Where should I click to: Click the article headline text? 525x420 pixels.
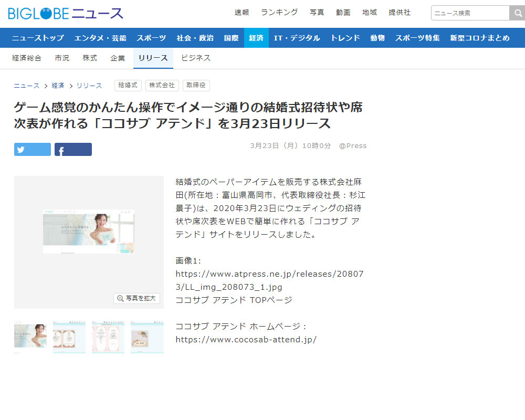coord(188,115)
